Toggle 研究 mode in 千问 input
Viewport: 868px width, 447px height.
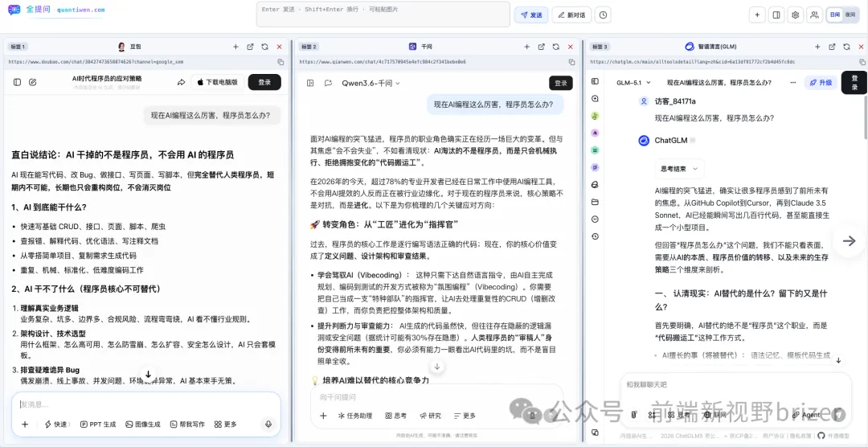pyautogui.click(x=430, y=416)
